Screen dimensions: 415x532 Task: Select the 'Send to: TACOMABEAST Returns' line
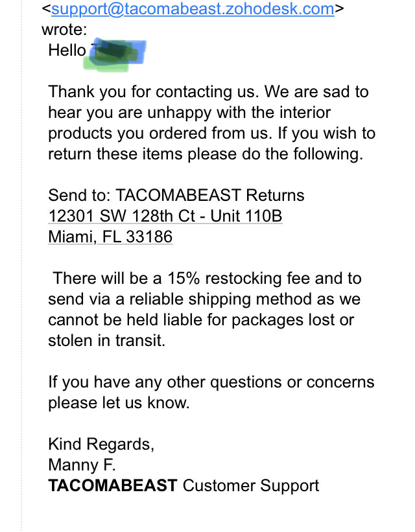pyautogui.click(x=176, y=196)
